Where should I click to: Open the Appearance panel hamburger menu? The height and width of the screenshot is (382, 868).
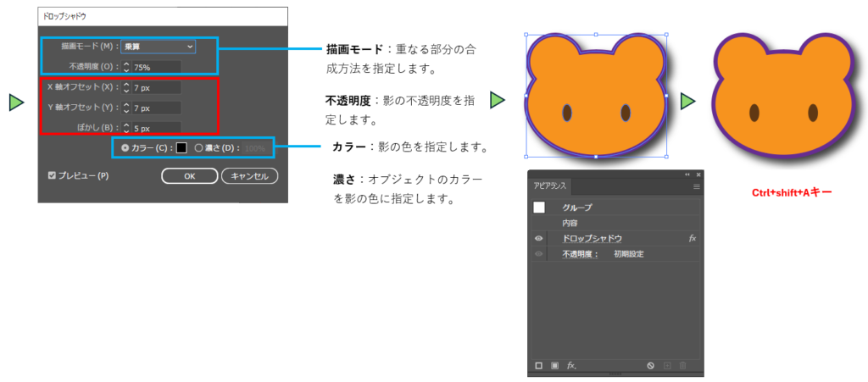click(x=696, y=185)
